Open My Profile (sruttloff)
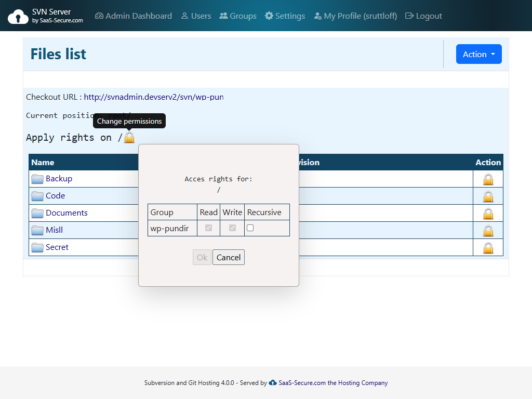The image size is (532, 399). pyautogui.click(x=355, y=16)
